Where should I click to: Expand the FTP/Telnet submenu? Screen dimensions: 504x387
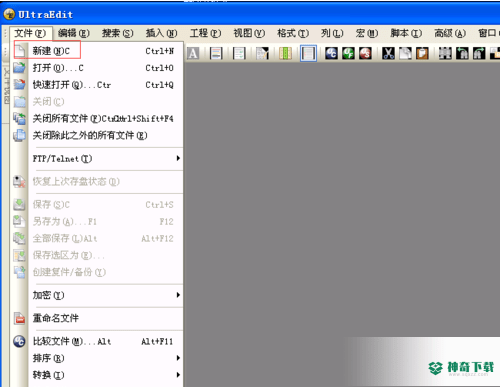(106, 159)
